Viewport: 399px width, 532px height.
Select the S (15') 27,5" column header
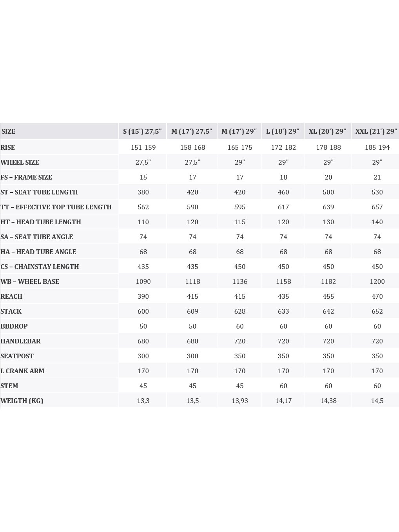pos(143,131)
